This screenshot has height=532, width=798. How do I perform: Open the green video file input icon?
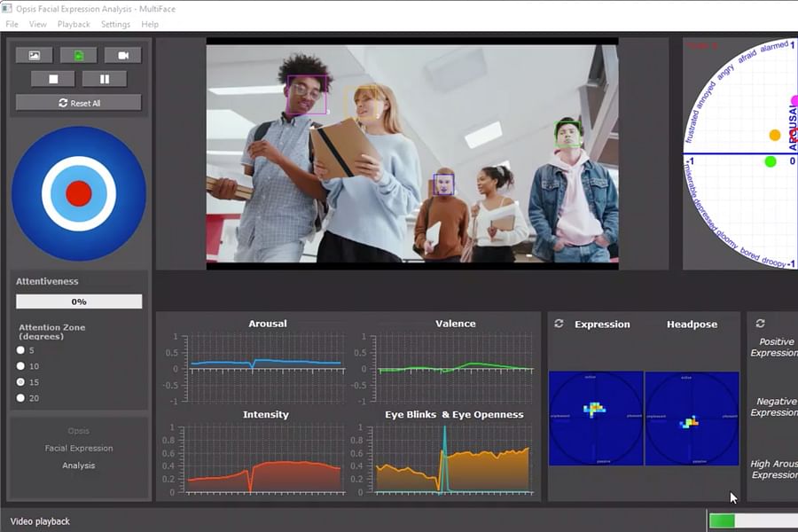click(79, 54)
